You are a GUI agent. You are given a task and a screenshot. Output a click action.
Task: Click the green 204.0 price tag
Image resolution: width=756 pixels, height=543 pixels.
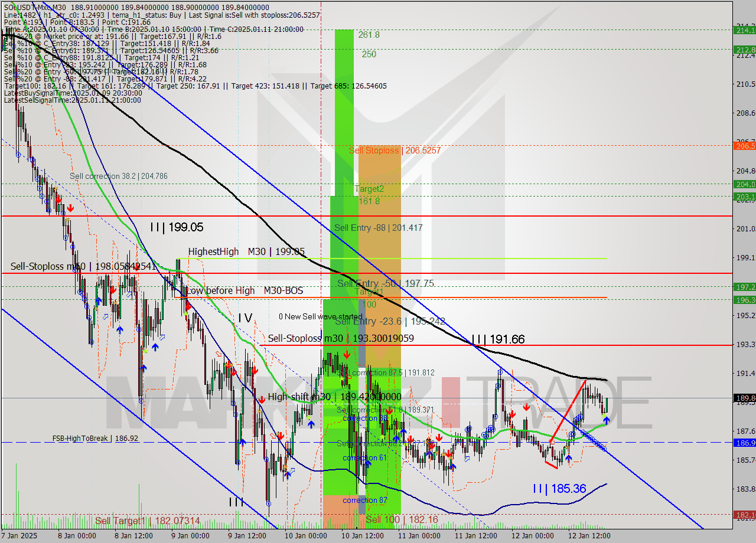click(x=745, y=184)
